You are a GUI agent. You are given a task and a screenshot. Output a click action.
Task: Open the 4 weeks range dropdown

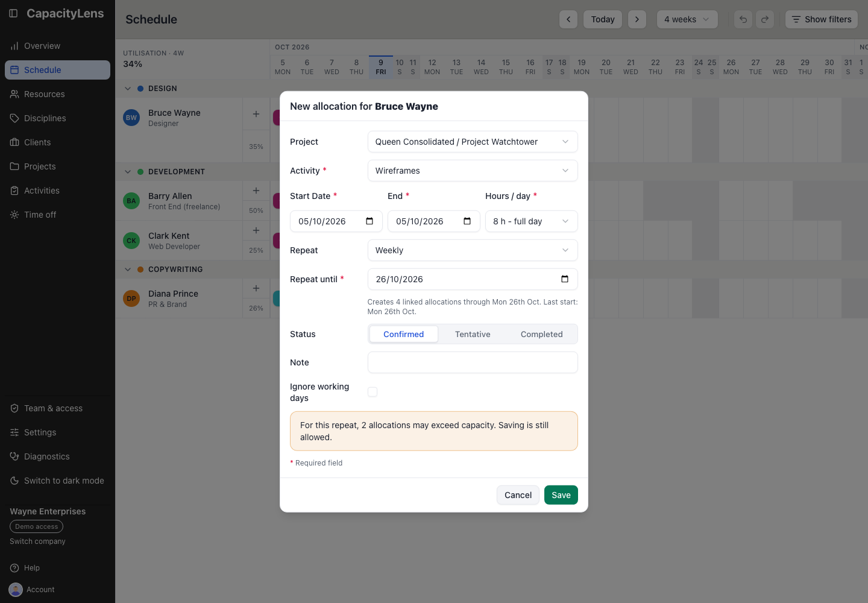687,19
